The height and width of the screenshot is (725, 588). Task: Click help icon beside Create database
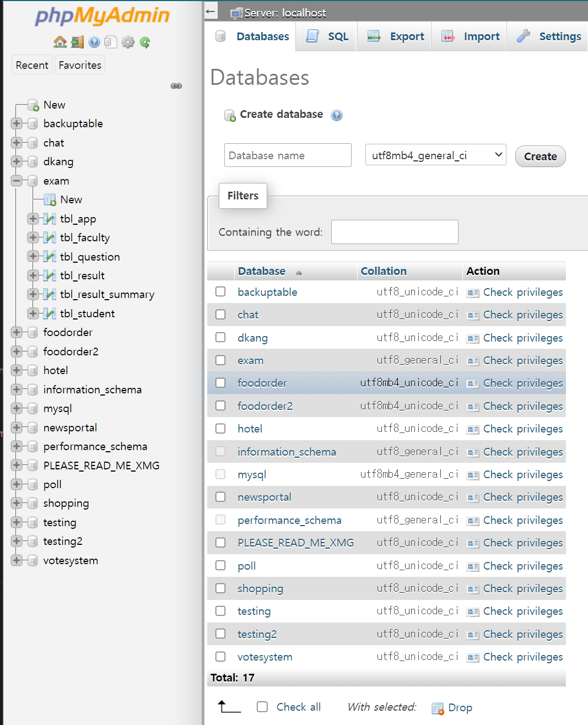[x=337, y=115]
